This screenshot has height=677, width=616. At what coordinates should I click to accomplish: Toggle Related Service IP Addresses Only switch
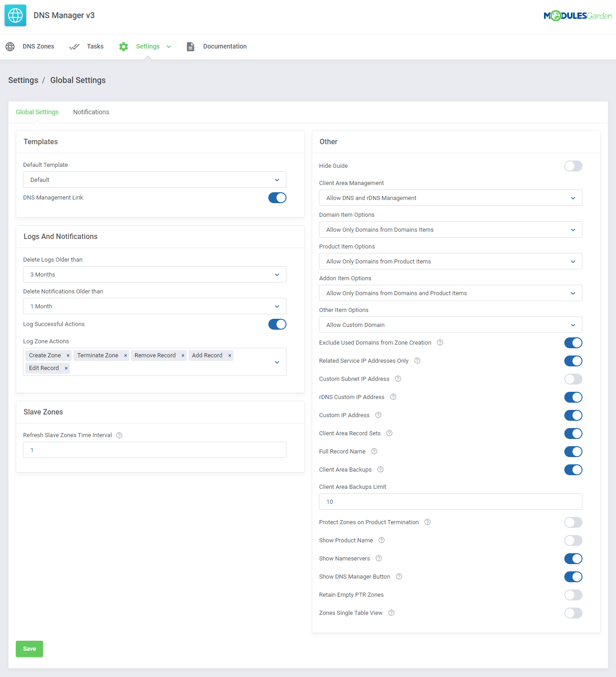coord(573,361)
